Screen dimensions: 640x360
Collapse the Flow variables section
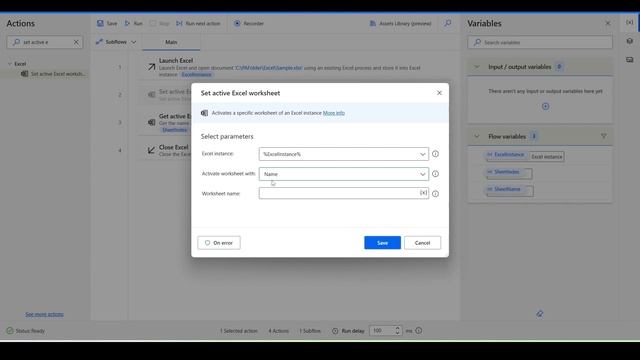[476, 136]
